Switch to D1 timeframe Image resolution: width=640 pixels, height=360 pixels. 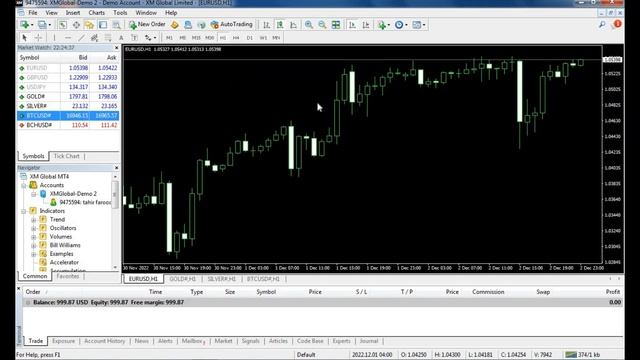pos(249,38)
